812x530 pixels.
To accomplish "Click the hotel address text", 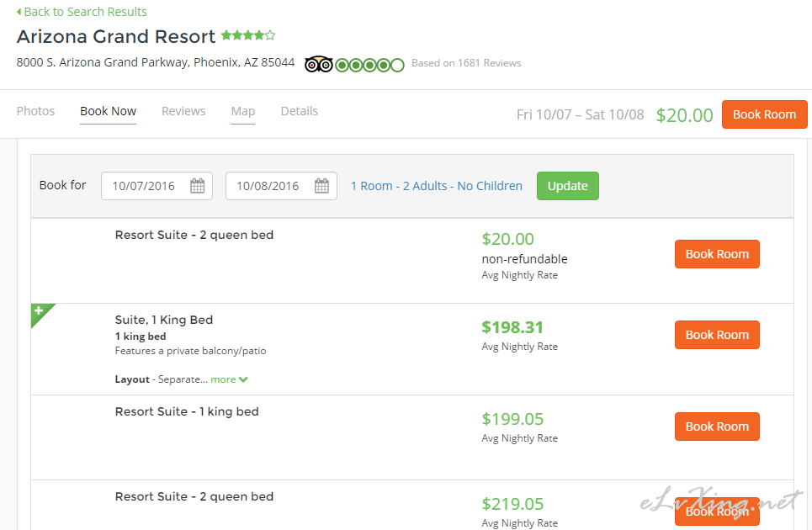I will point(156,62).
